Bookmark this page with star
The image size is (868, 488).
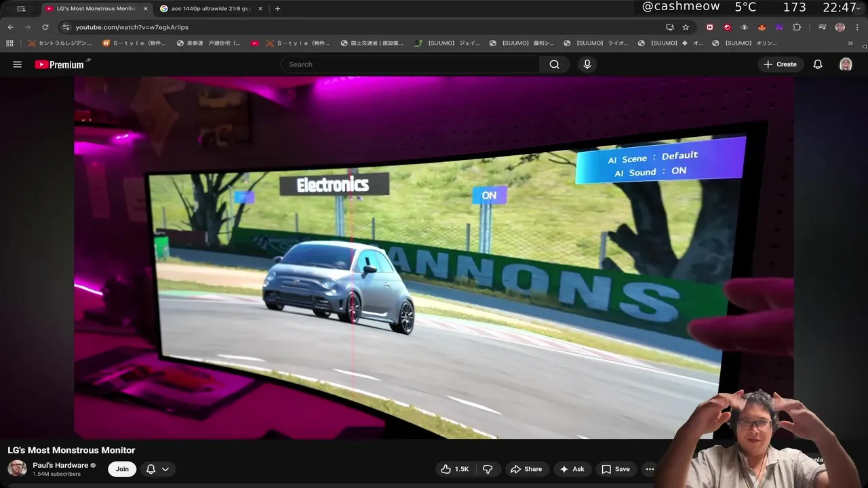[686, 27]
